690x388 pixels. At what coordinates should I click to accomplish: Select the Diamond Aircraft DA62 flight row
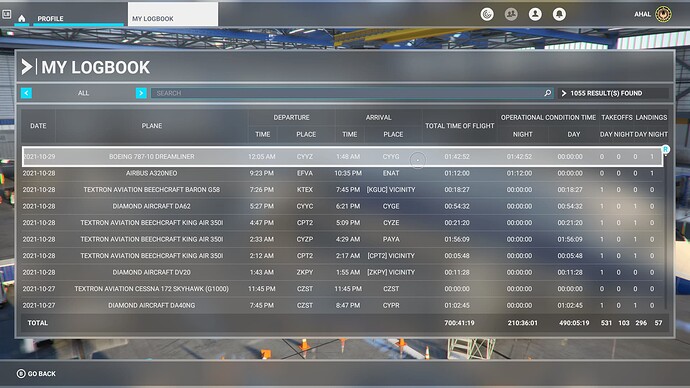pyautogui.click(x=342, y=206)
